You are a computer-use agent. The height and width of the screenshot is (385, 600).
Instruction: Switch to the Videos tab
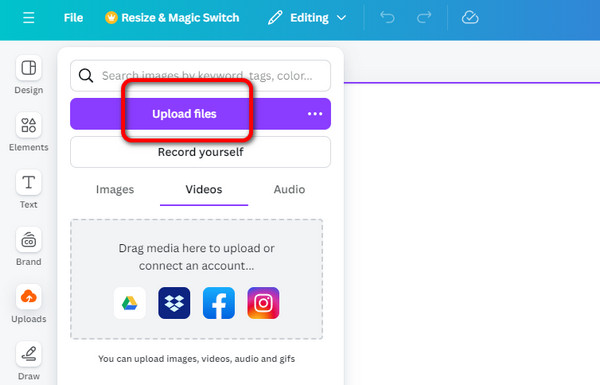(x=204, y=189)
